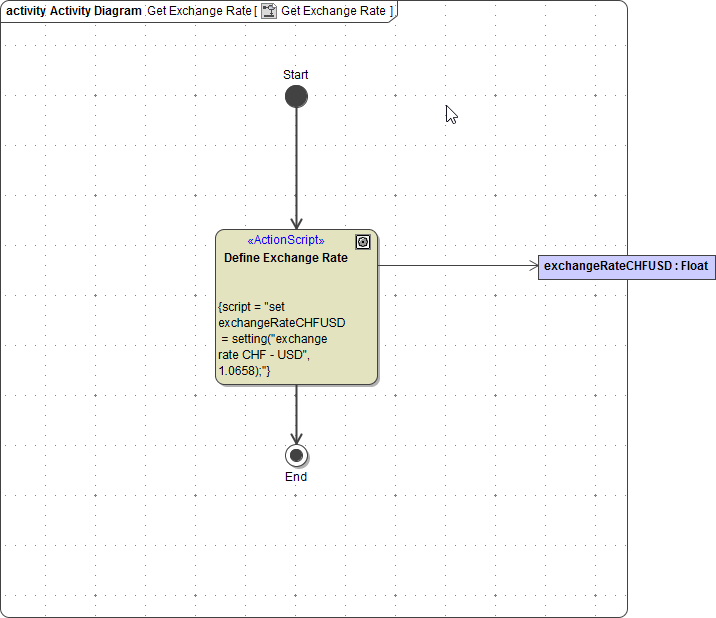Click the script icon in action's top-right corner
Screen dimensions: 716x618
tap(363, 242)
